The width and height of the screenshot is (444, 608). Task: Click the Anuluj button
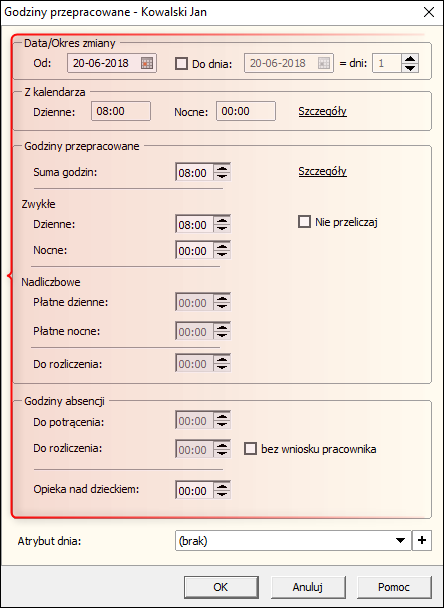click(308, 587)
